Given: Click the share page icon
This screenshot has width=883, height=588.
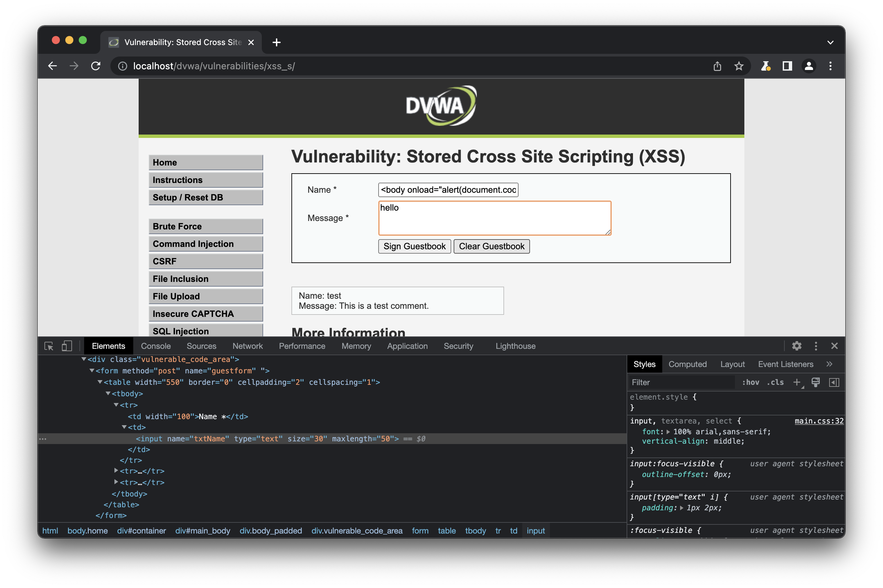Looking at the screenshot, I should click(717, 66).
